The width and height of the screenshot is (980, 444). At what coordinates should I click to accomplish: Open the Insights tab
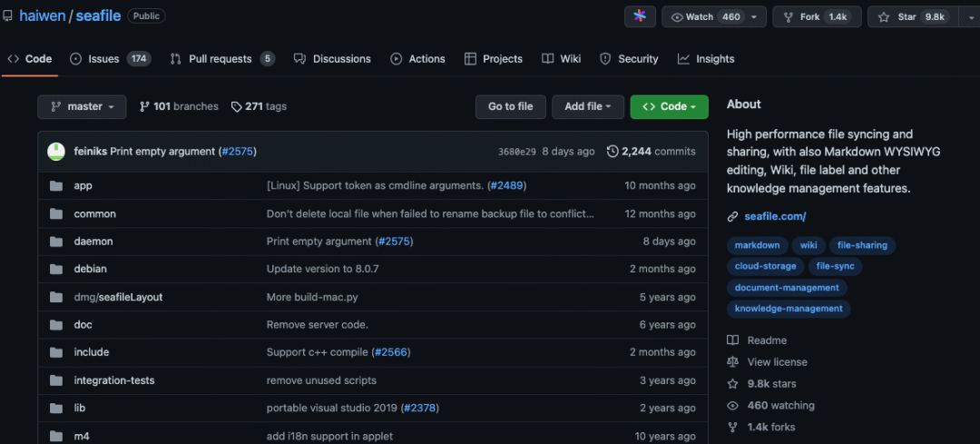point(706,59)
